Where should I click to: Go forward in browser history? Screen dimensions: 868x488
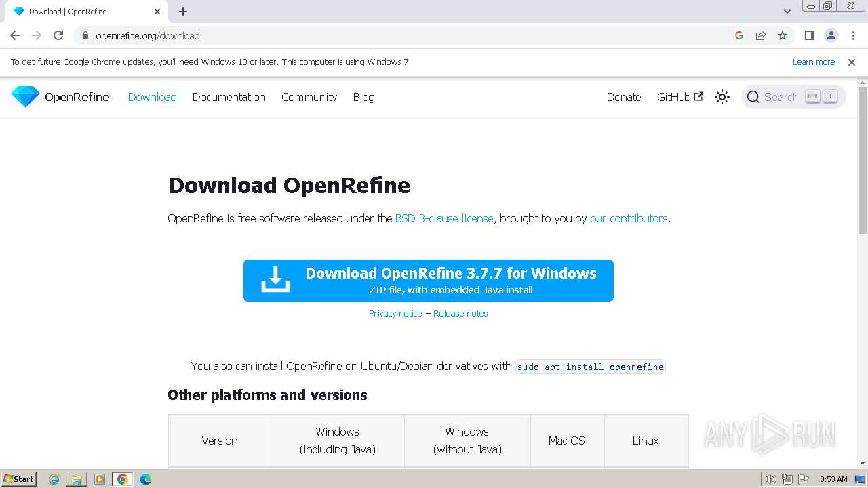click(x=37, y=35)
